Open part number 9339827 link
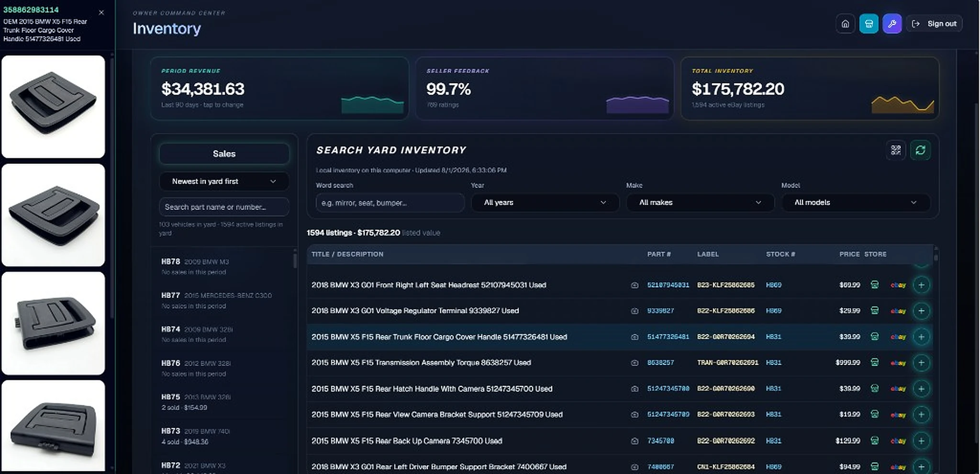Viewport: 980px width, 474px height. pyautogui.click(x=660, y=311)
